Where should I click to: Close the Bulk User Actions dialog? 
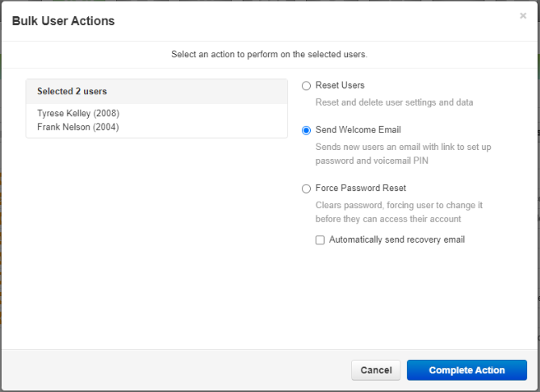coord(523,16)
